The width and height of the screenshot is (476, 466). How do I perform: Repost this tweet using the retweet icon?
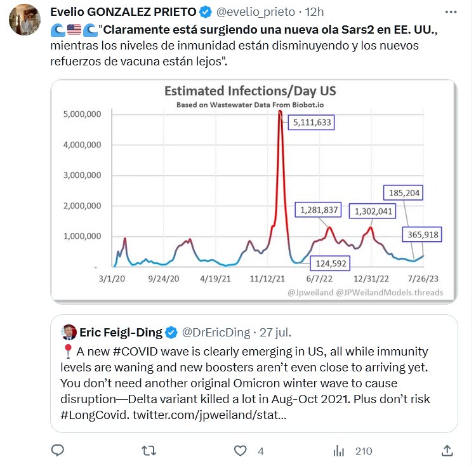tap(149, 451)
